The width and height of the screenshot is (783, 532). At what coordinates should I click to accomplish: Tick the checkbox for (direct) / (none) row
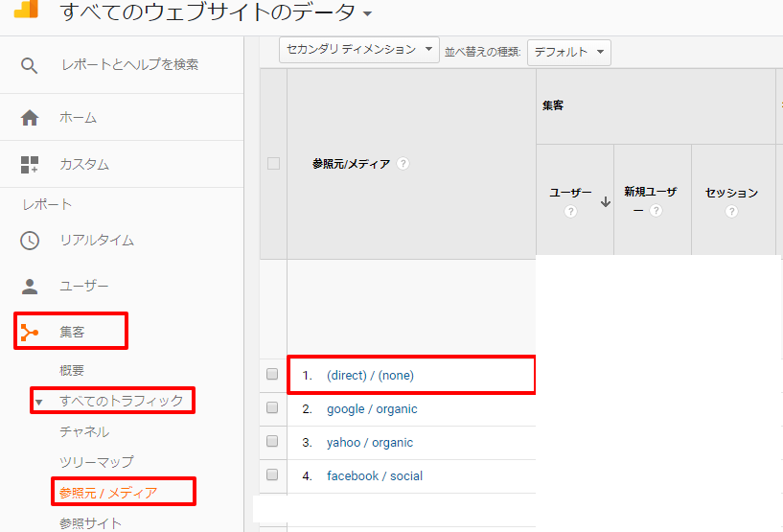click(272, 375)
